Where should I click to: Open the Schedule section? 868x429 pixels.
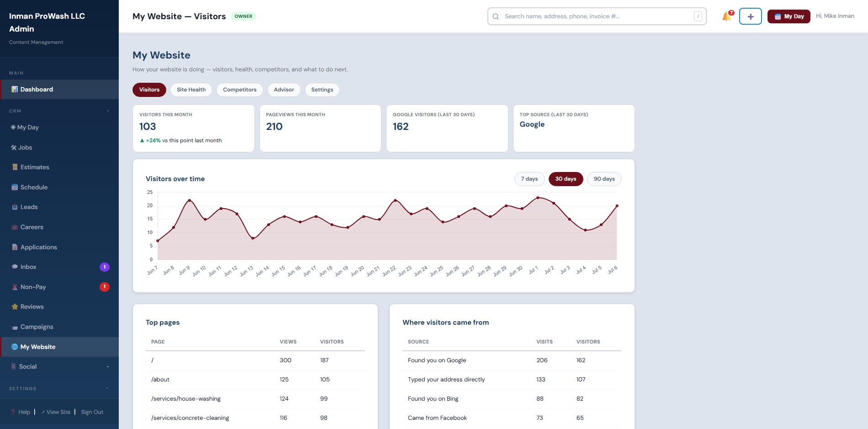(59, 188)
